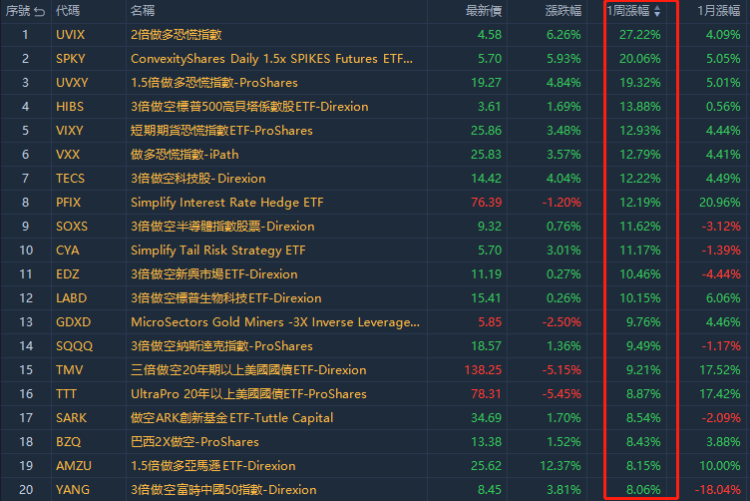Open 做空ARK創新基金ETF-Tuttle Capital name

[232, 418]
